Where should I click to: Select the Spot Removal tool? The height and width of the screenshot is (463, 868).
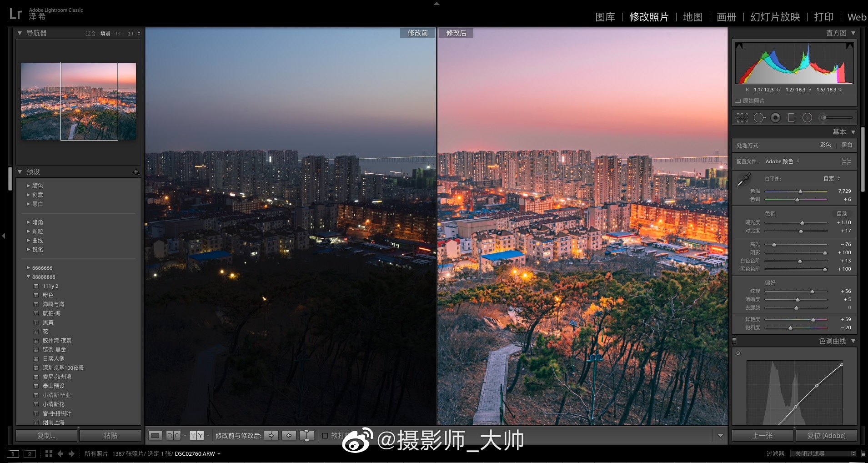coord(760,118)
